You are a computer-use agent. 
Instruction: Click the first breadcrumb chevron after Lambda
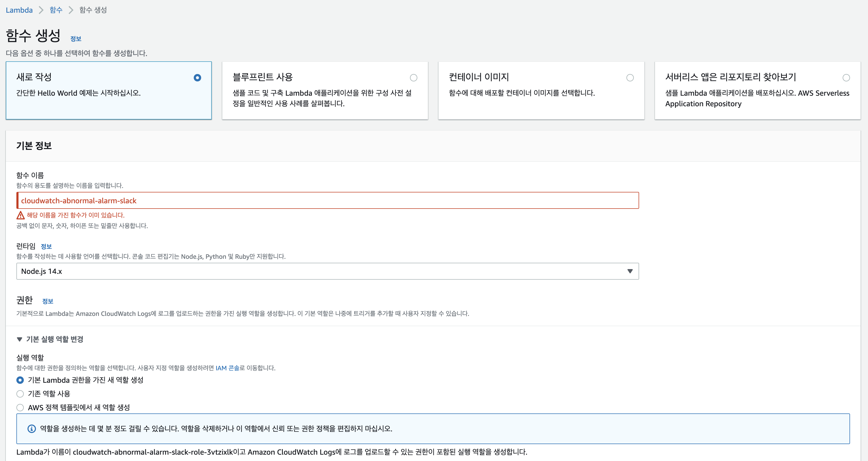click(x=41, y=10)
